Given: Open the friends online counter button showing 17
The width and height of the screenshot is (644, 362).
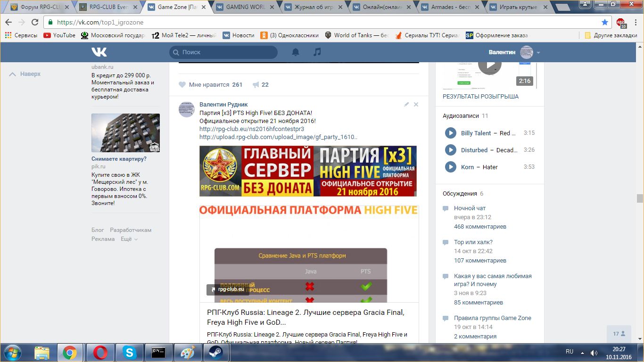Looking at the screenshot, I should coord(619,334).
